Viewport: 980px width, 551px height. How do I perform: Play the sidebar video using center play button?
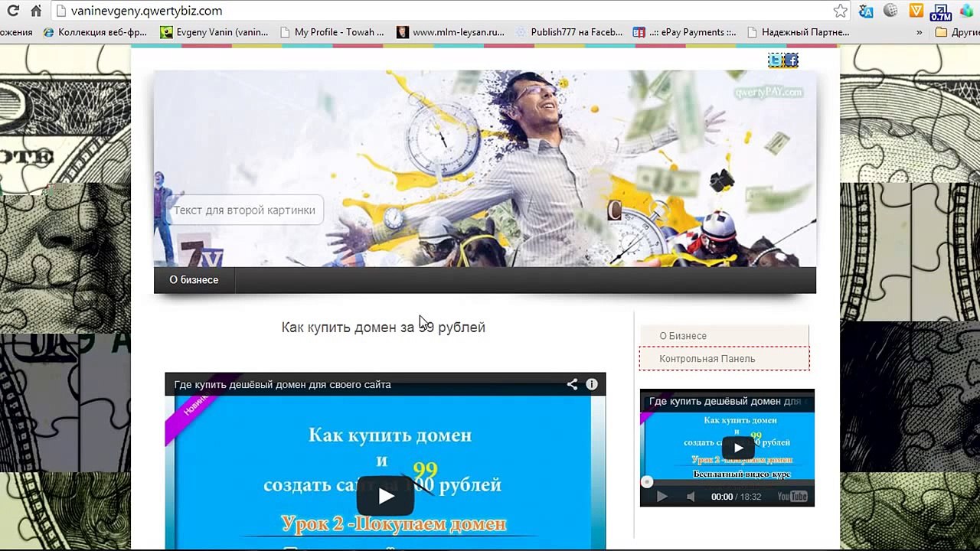coord(738,448)
